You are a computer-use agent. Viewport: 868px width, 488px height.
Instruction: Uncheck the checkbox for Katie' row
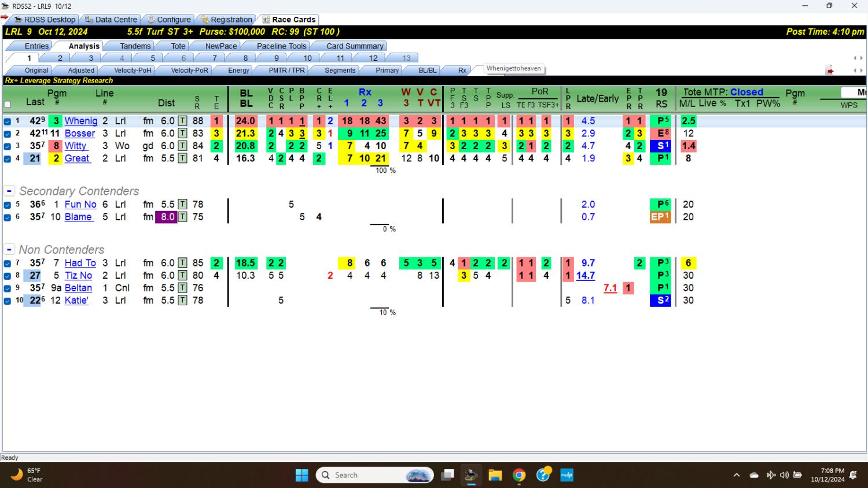(x=8, y=301)
